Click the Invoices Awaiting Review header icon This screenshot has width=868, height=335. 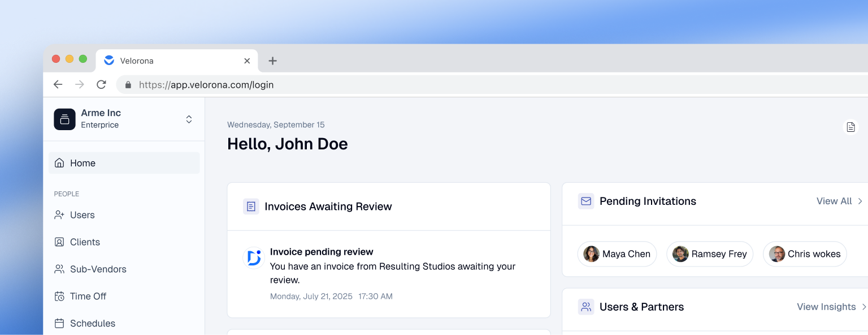pos(251,207)
